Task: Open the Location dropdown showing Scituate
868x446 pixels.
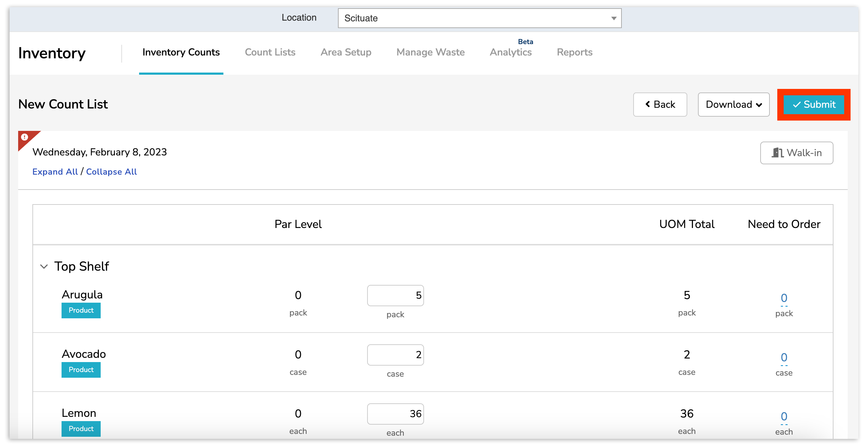Action: click(479, 18)
